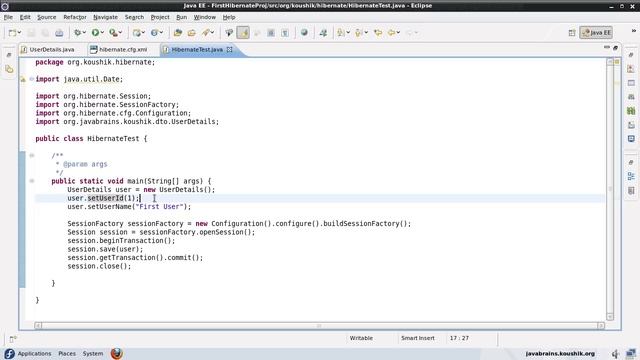Toggle Block Selection mode icon
Viewport: 640px width, 360px height.
coord(271,33)
